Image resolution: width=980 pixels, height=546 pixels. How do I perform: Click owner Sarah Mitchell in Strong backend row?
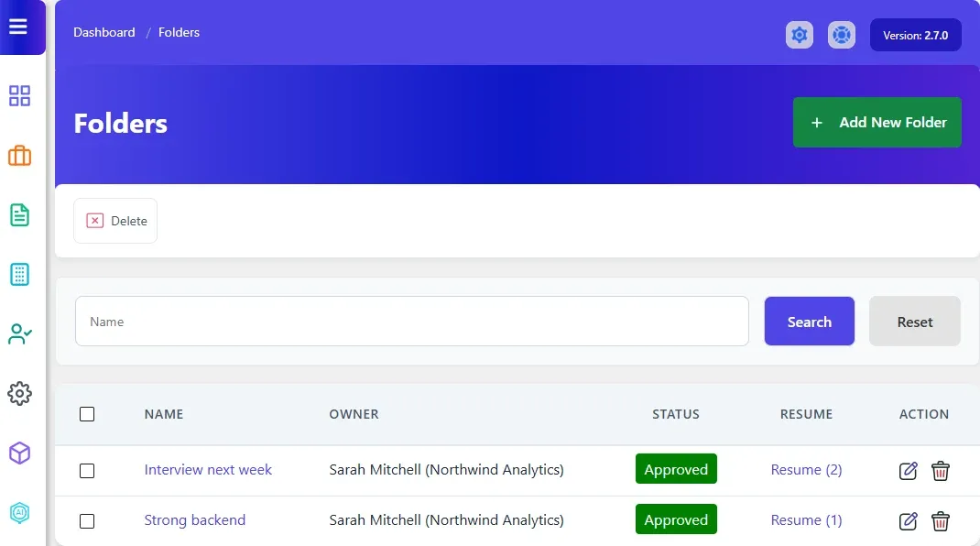[446, 520]
